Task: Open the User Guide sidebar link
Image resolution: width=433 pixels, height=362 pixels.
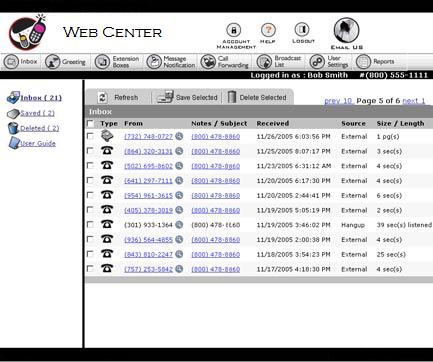Action: (x=38, y=143)
